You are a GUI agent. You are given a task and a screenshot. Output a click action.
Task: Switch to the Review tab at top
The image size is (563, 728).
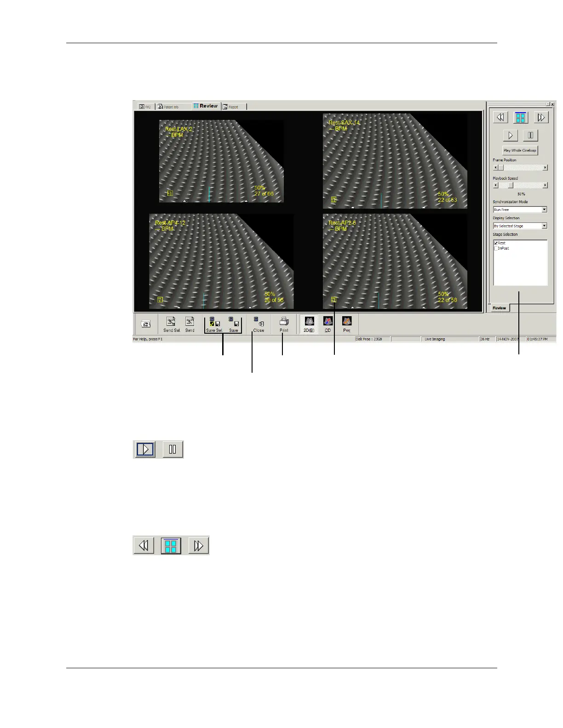(x=206, y=106)
